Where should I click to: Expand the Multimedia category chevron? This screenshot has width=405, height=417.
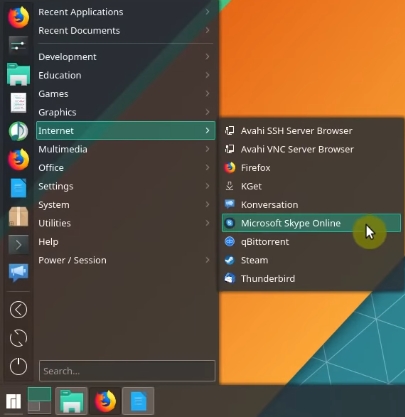(207, 149)
